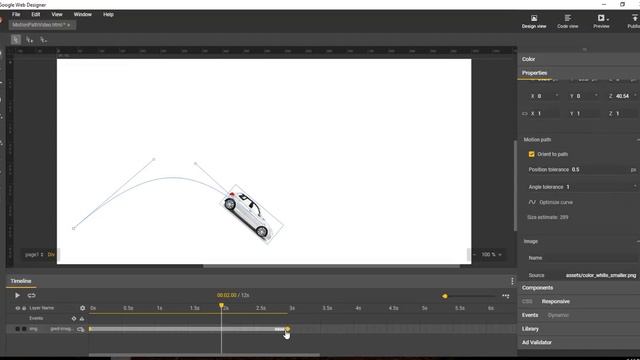The height and width of the screenshot is (360, 640).
Task: Open the Preview dropdown arrow
Action: click(608, 19)
